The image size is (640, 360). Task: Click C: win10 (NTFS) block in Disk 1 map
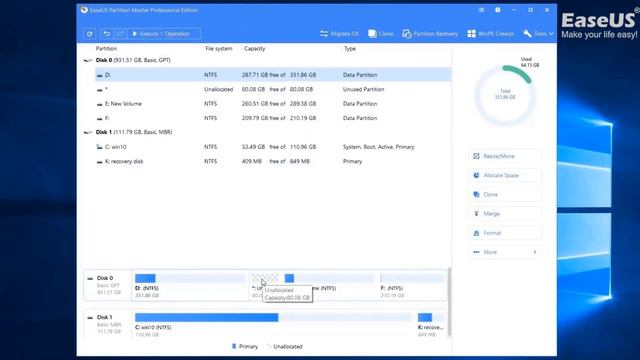[273, 325]
